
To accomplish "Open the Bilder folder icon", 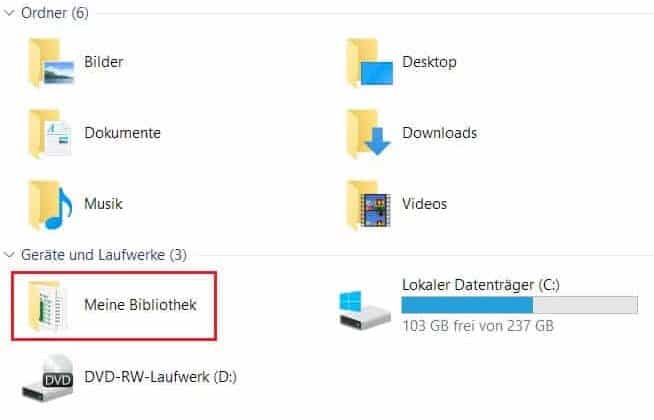I will (x=51, y=63).
